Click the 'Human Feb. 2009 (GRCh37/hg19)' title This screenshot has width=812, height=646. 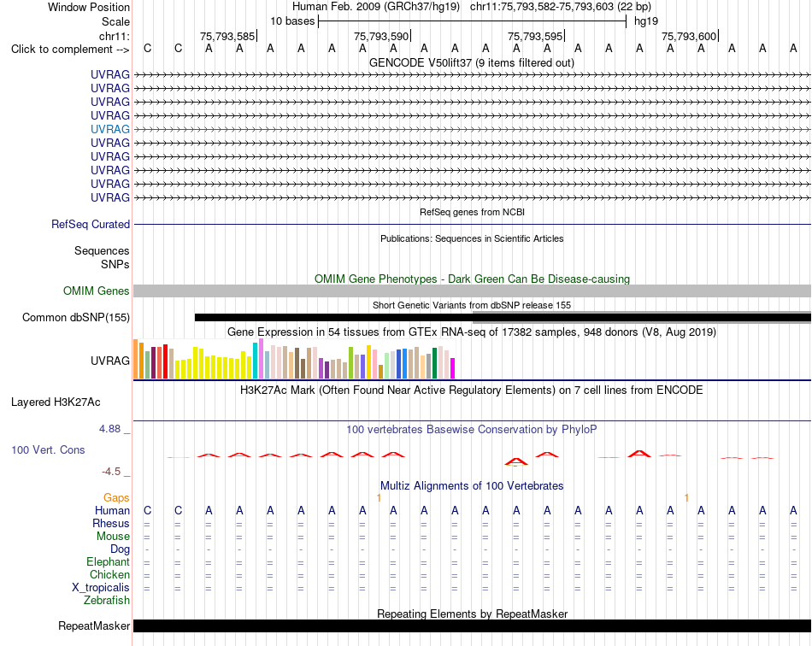[376, 7]
